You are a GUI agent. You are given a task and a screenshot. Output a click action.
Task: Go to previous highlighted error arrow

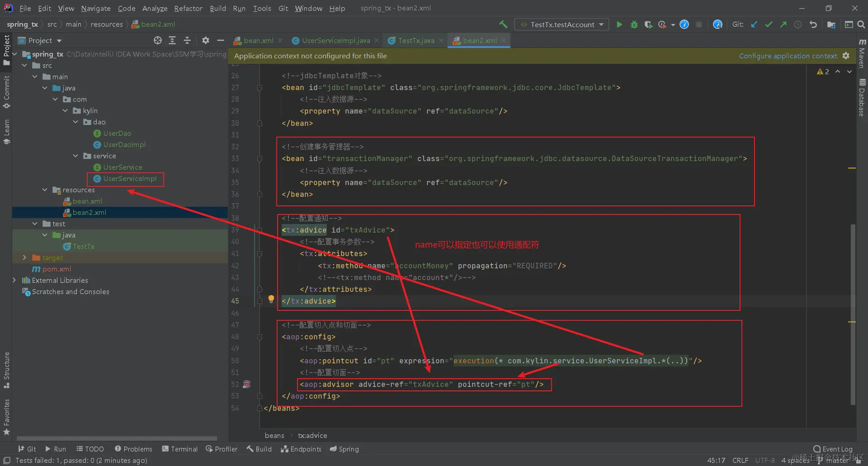tap(838, 71)
